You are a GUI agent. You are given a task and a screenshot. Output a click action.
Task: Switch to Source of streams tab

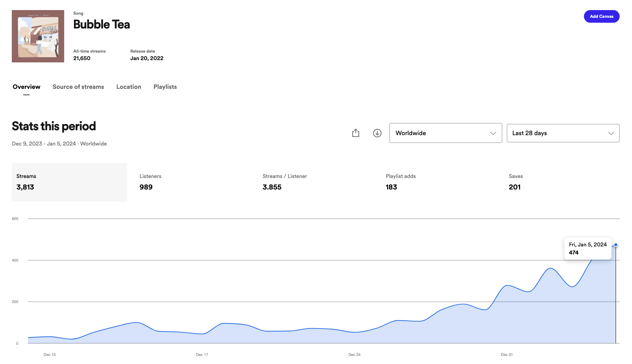(78, 87)
